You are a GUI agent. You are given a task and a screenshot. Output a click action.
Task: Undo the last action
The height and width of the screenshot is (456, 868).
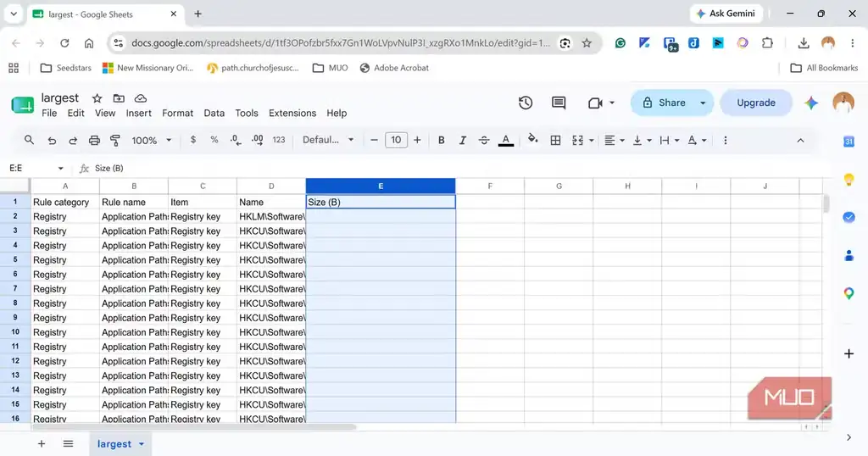52,141
